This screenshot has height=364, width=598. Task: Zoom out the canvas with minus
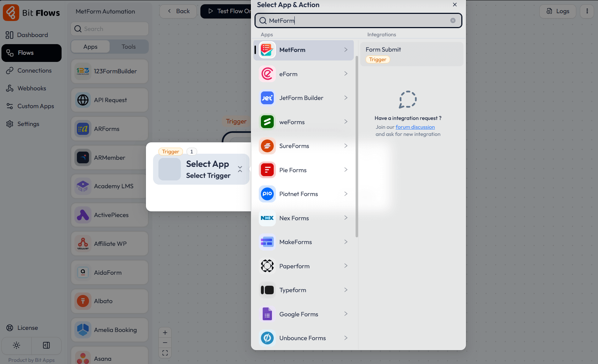pyautogui.click(x=165, y=343)
